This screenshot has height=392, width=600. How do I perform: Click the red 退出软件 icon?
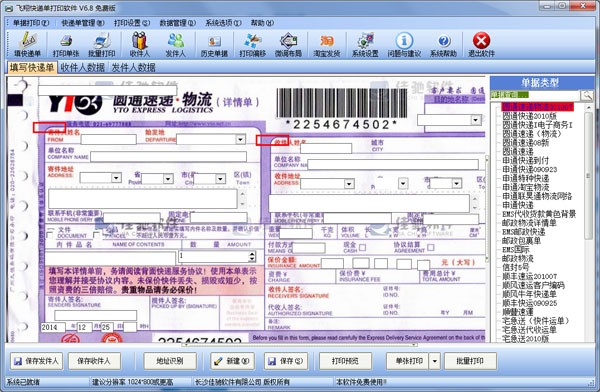pos(481,44)
